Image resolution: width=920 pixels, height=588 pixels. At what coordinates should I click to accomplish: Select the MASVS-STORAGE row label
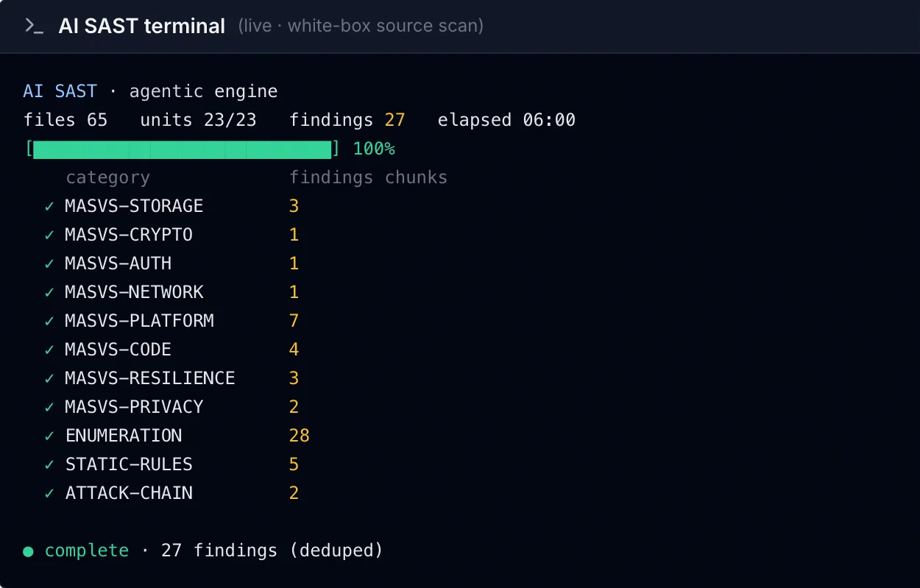pos(134,206)
